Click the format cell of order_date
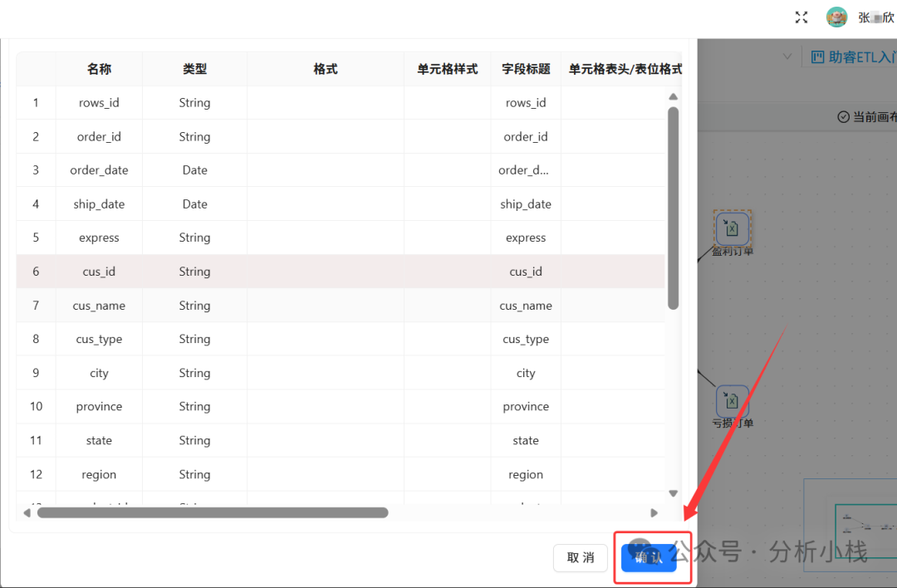 click(326, 170)
